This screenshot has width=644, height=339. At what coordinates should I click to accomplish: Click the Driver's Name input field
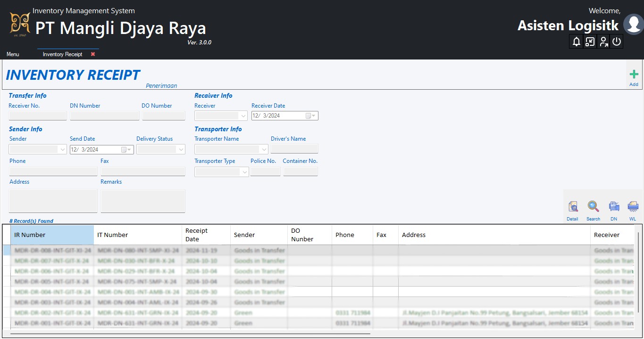pyautogui.click(x=294, y=149)
